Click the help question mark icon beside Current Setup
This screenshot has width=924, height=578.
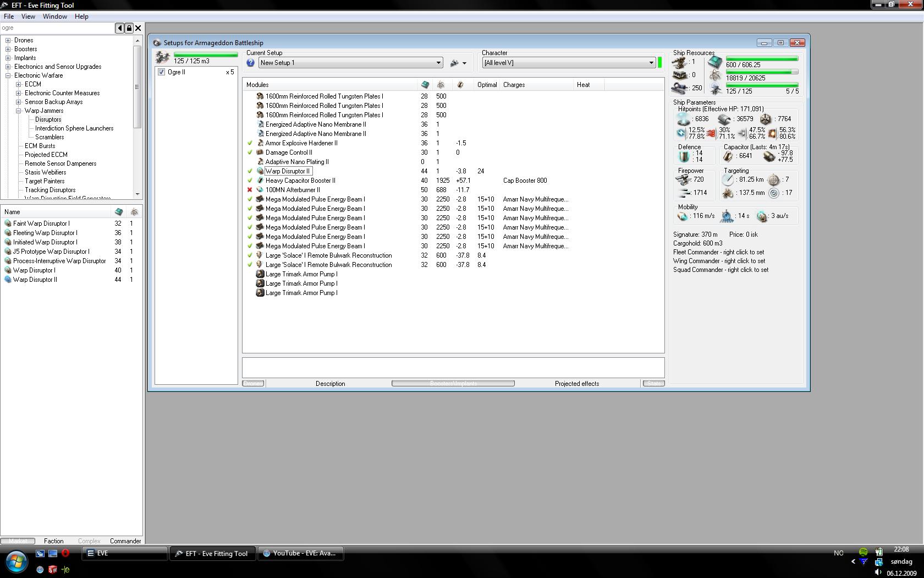[x=251, y=63]
